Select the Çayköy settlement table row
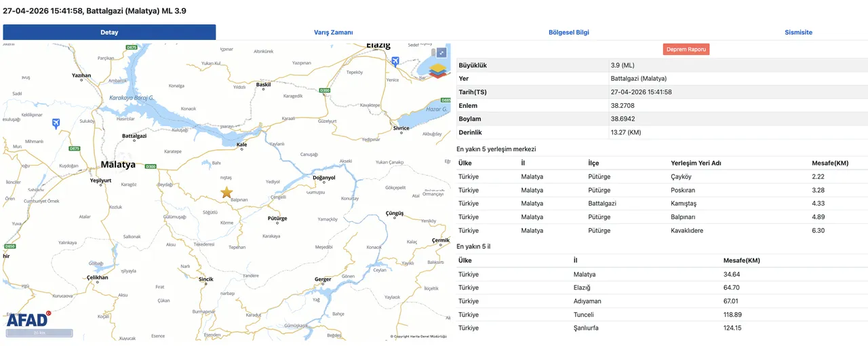 pyautogui.click(x=661, y=176)
